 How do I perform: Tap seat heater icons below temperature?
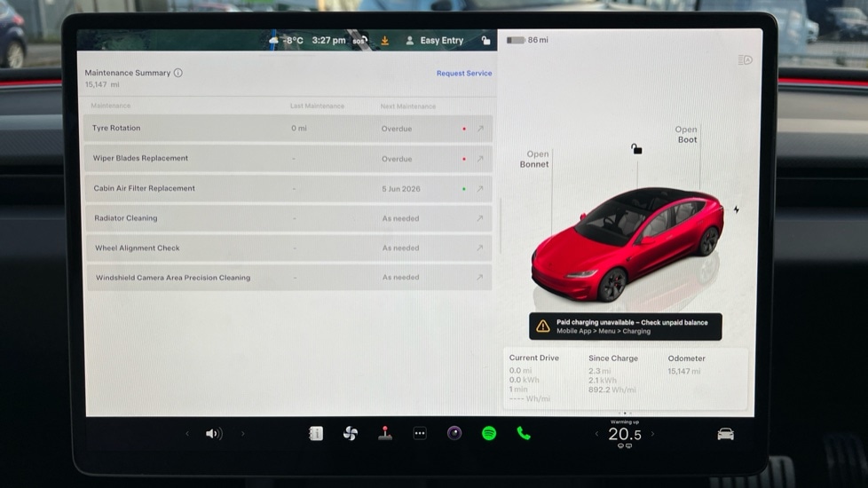click(625, 446)
